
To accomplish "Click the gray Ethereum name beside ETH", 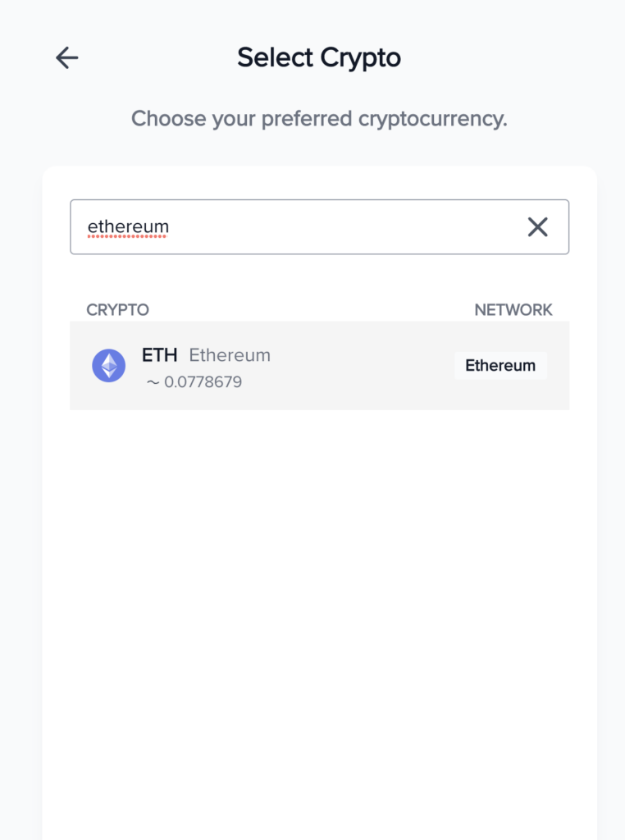I will (x=230, y=355).
